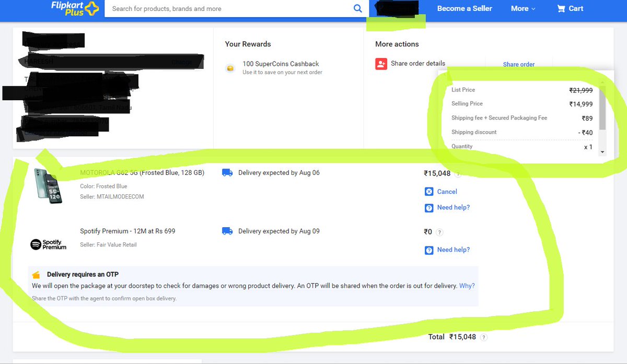Image resolution: width=627 pixels, height=364 pixels.
Task: Open Motorola G62 5G product thumbnail
Action: (49, 185)
